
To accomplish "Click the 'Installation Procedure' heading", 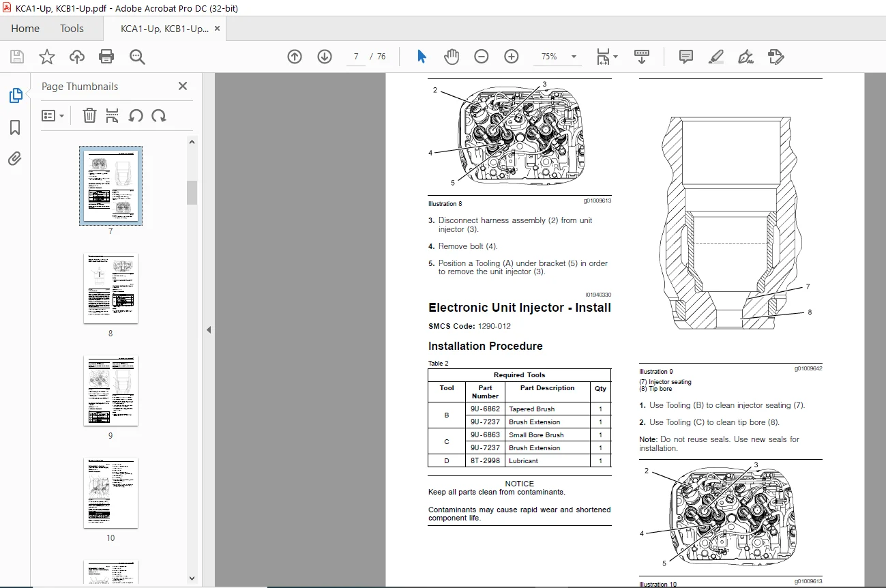I will 486,346.
